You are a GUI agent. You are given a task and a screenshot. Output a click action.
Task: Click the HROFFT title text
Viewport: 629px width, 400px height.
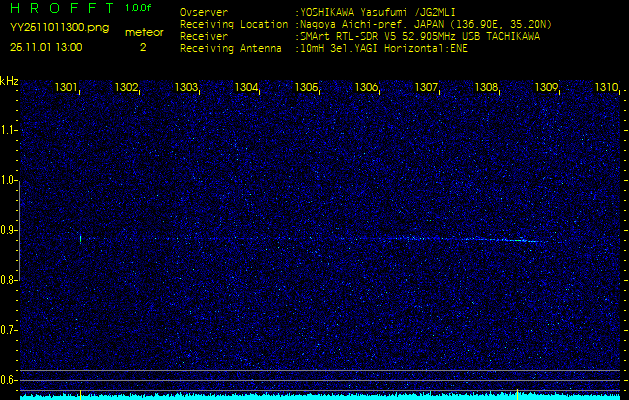coord(60,8)
